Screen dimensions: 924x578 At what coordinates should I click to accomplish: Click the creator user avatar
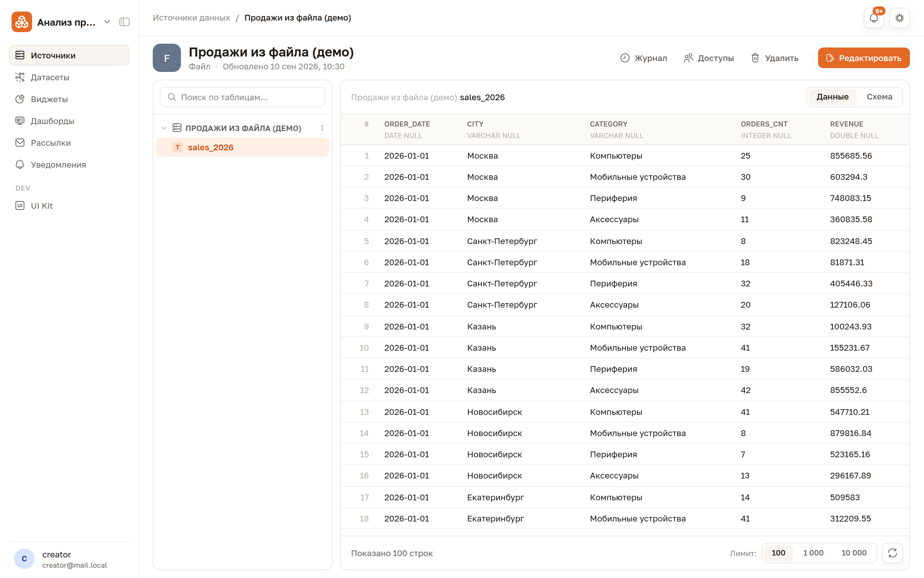click(24, 558)
